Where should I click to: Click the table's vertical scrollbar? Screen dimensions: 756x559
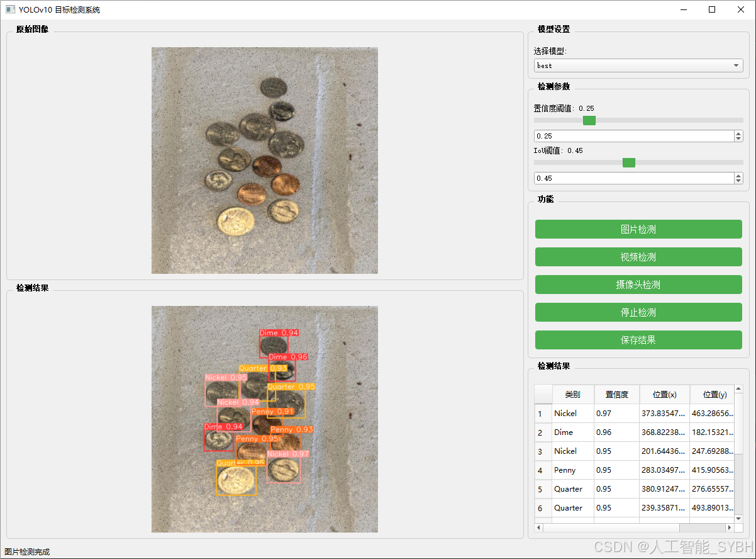pyautogui.click(x=738, y=455)
